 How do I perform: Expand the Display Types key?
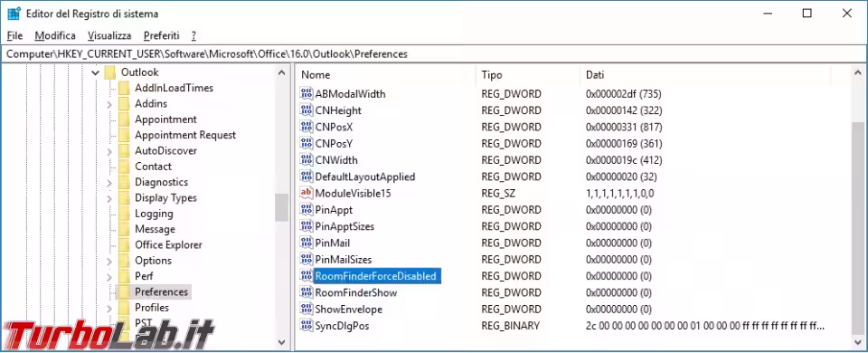tap(109, 198)
